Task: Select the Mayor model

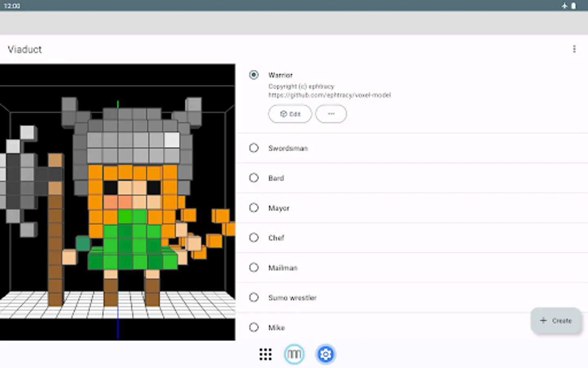Action: (254, 208)
